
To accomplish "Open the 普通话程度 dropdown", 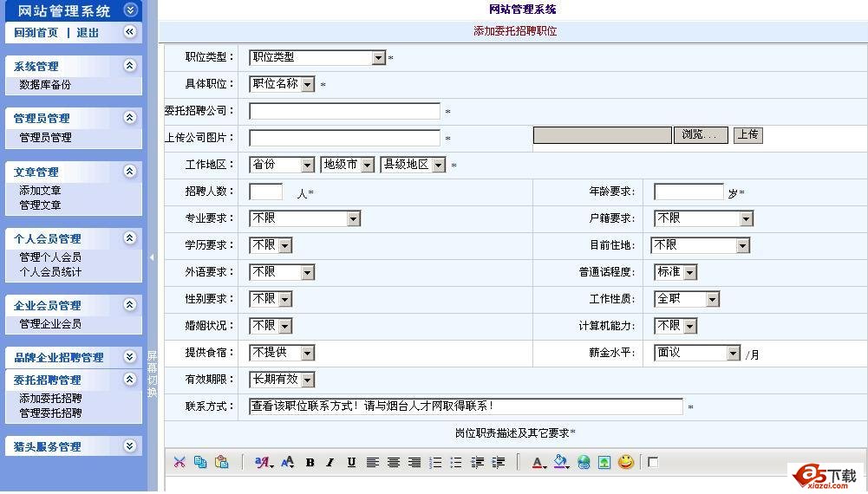I will point(675,272).
